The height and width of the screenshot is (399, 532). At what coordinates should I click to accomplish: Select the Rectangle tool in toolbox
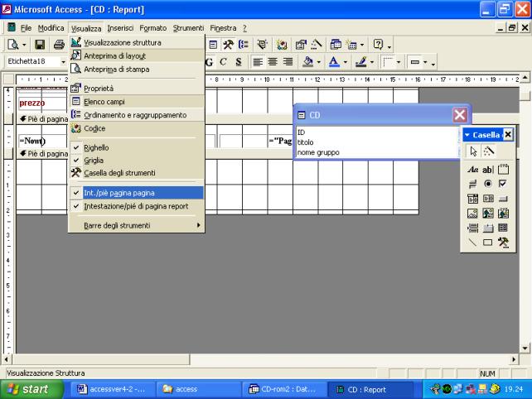(x=488, y=243)
